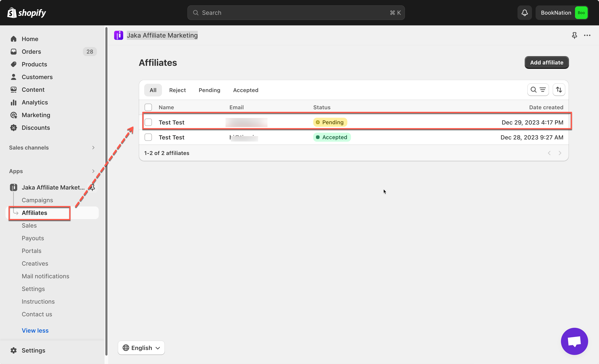This screenshot has height=364, width=599.
Task: Expand the Apps section chevron
Action: point(93,171)
